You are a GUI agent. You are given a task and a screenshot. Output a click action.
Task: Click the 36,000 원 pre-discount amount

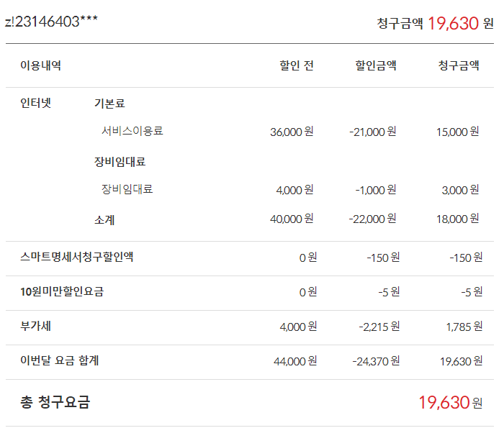pos(292,132)
